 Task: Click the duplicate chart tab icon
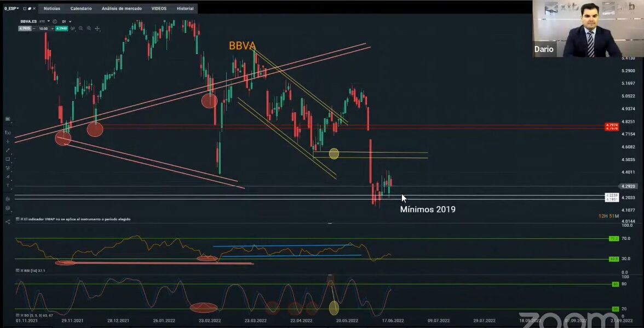click(30, 9)
